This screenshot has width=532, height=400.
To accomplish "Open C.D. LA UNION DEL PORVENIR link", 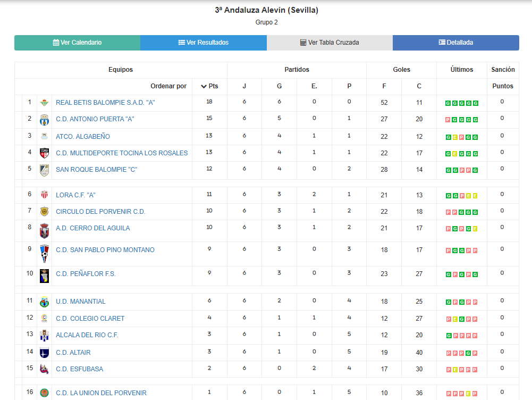I will [x=101, y=393].
